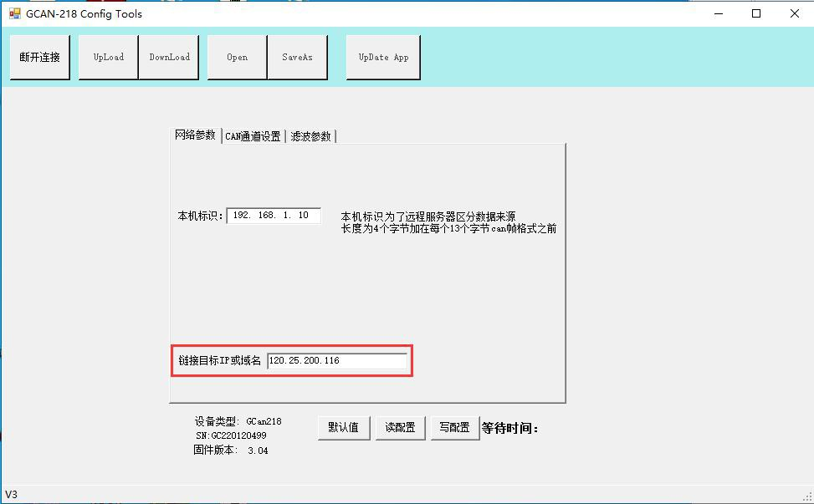Open the 滤波参数 filter tab
This screenshot has height=504, width=814.
310,136
